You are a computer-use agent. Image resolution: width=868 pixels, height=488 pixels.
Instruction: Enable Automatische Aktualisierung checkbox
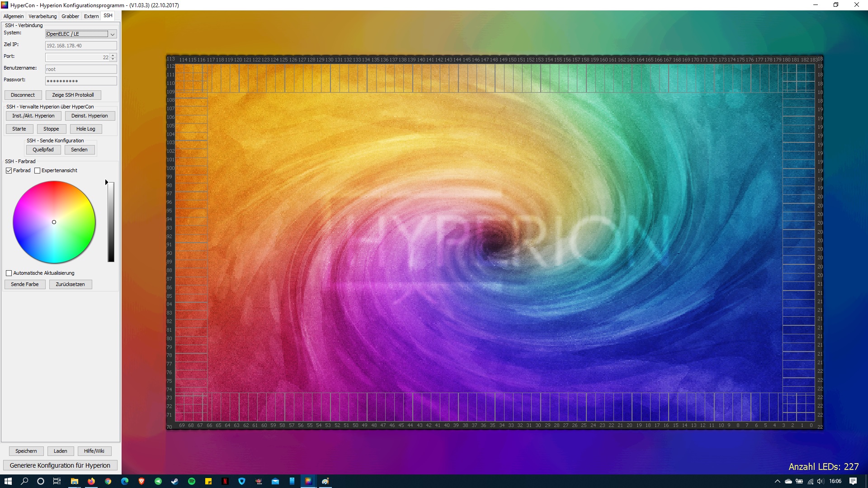[9, 273]
